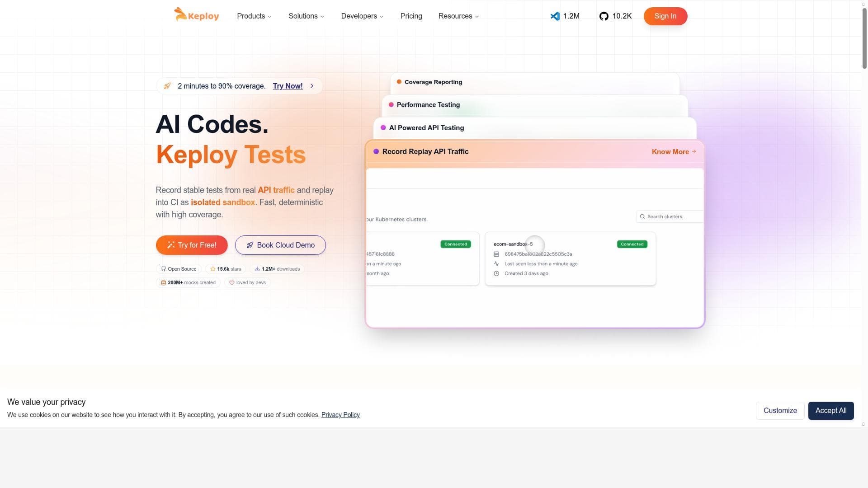This screenshot has width=868, height=488.
Task: Click the Search clusters input field
Action: [670, 216]
